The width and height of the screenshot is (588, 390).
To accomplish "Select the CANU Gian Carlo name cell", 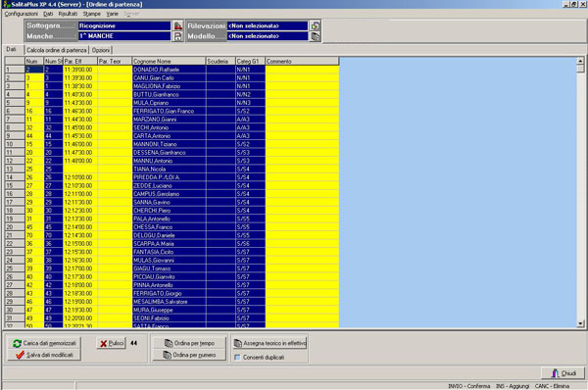I will coord(169,78).
